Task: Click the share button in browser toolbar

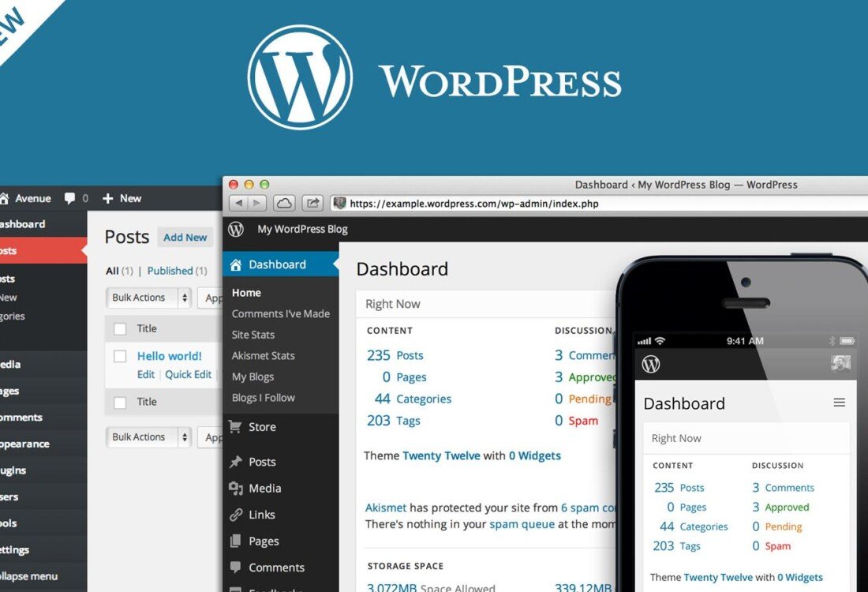Action: tap(312, 203)
